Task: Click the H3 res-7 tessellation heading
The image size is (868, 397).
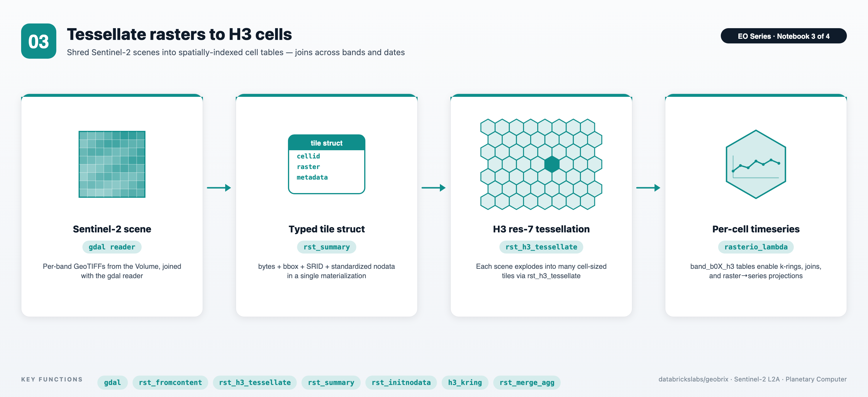Action: (541, 229)
